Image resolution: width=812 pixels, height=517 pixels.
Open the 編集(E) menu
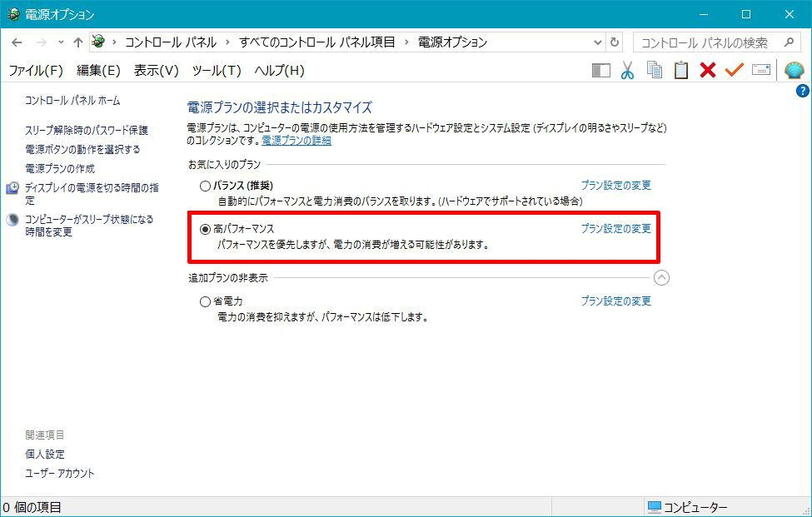coord(98,71)
